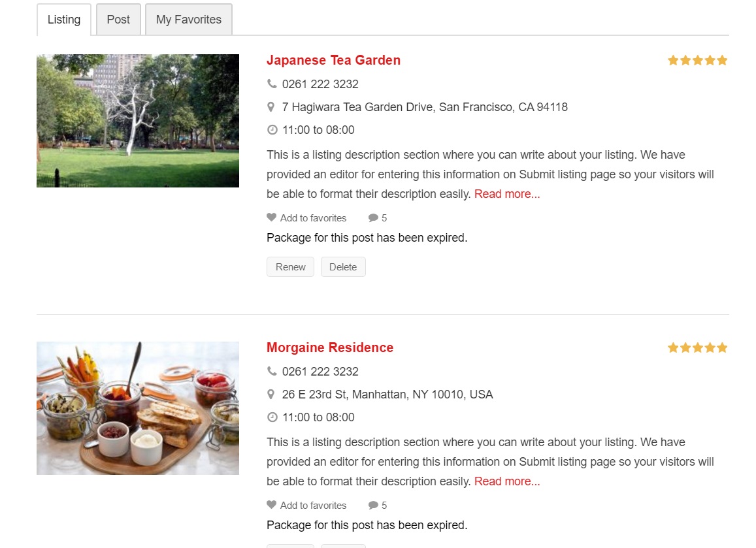Click expired package notice under Japanese Tea Garden
The height and width of the screenshot is (548, 756).
pos(367,238)
